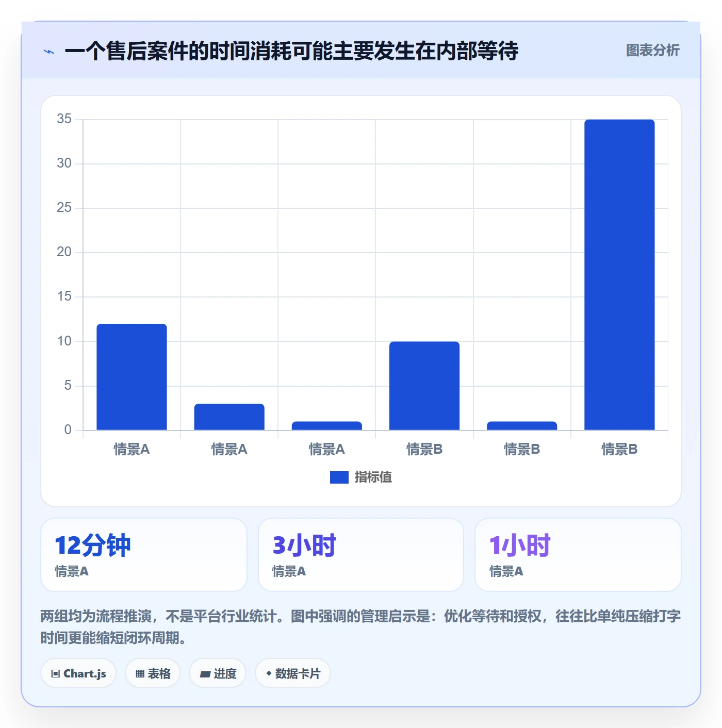Click the first 情景A bar with value 12
Viewport: 722px width, 728px height.
click(x=132, y=377)
